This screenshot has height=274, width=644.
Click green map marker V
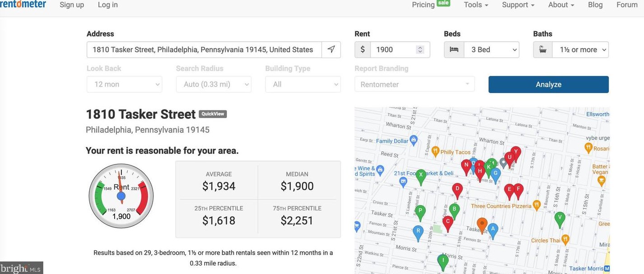click(x=560, y=220)
